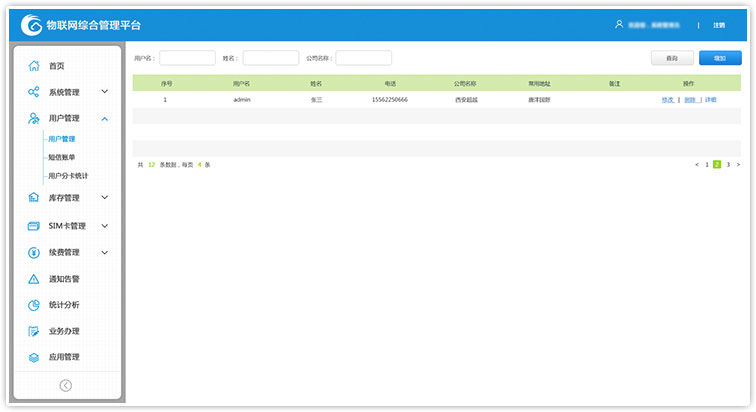Image resolution: width=756 pixels, height=412 pixels.
Task: Click the platform swirl logo
Action: (32, 25)
